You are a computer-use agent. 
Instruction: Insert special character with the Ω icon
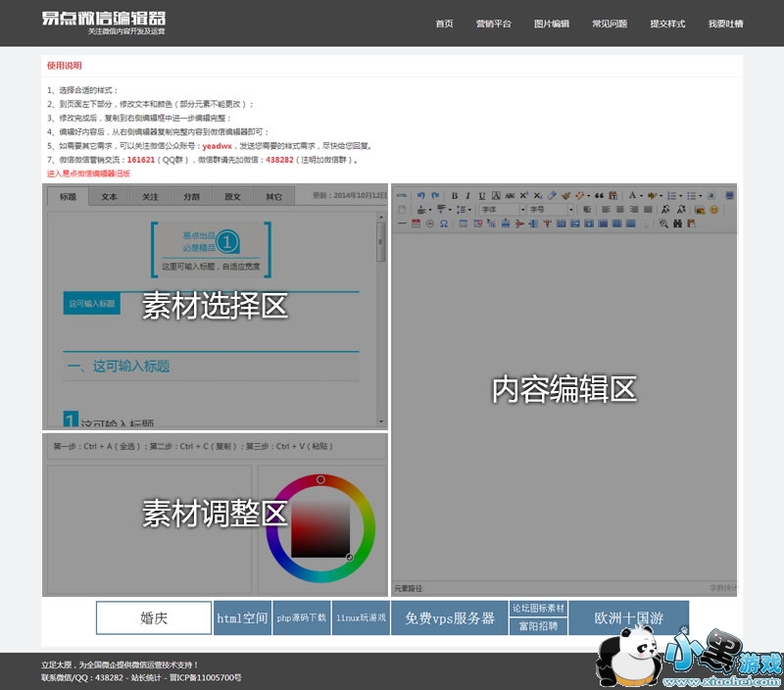point(443,223)
